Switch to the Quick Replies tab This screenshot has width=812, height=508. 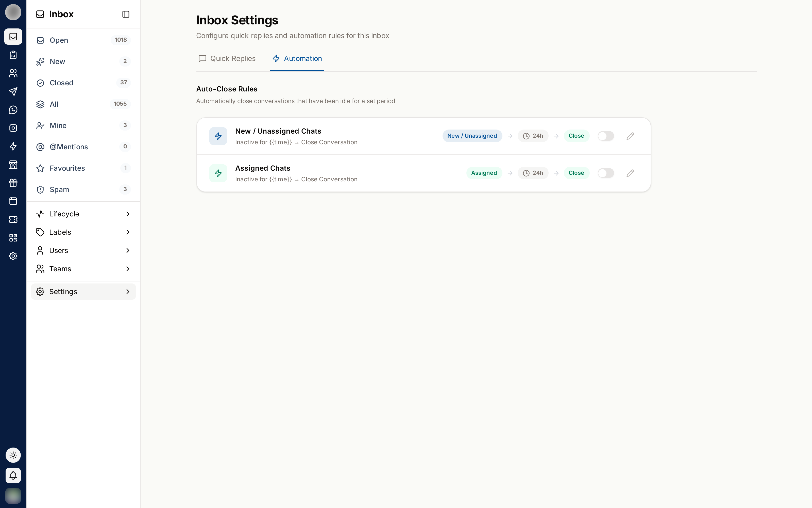point(227,59)
